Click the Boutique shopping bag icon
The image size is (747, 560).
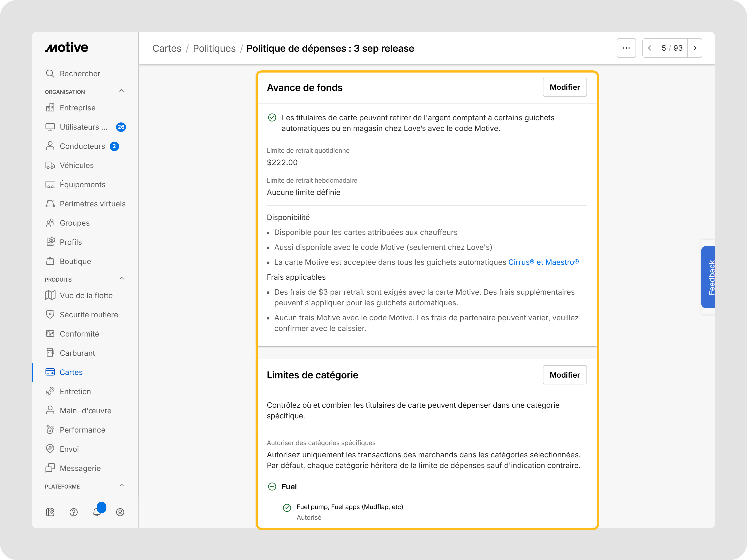coord(50,261)
